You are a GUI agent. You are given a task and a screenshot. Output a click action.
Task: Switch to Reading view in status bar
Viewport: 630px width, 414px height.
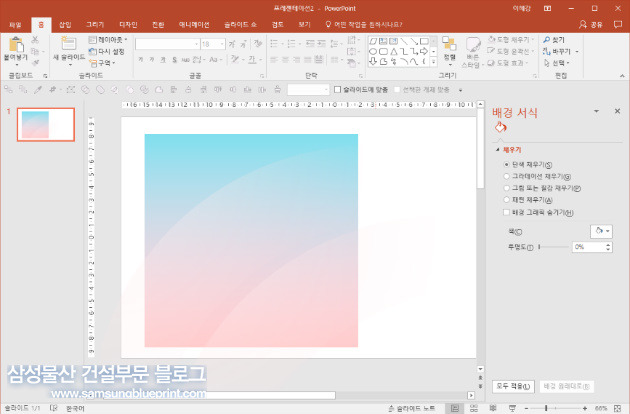click(x=493, y=408)
